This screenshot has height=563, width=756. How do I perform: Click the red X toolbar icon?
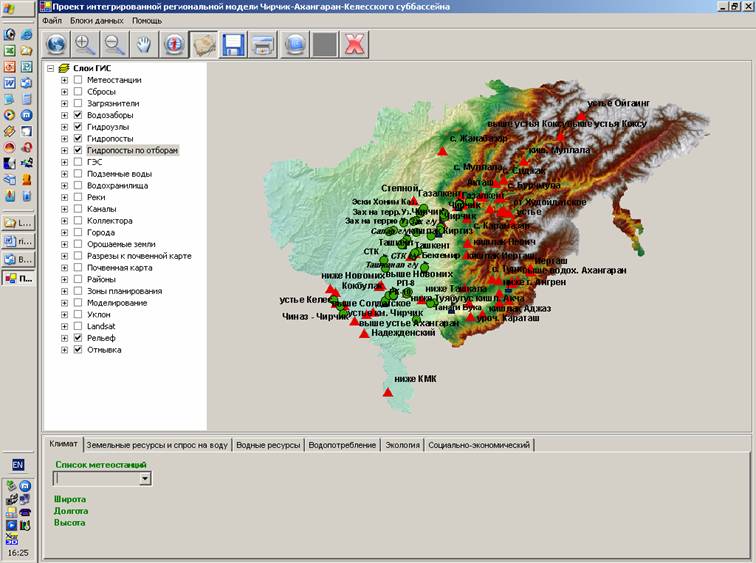(x=353, y=45)
